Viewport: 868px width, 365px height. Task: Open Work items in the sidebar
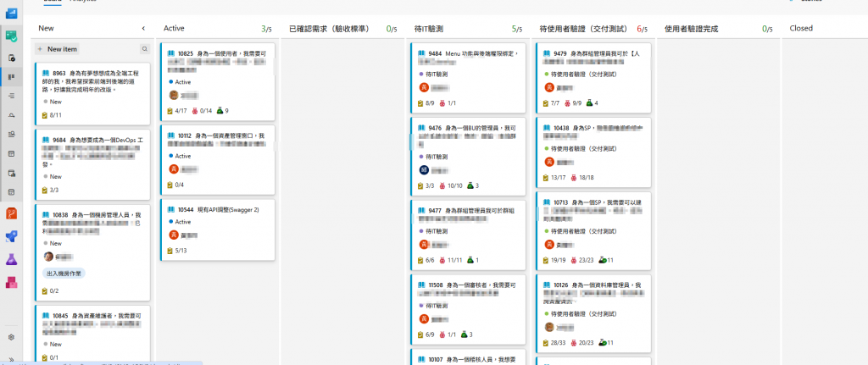[12, 58]
